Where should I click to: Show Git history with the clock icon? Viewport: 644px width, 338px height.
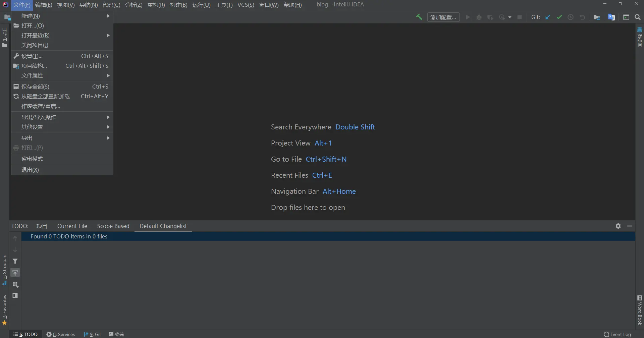point(571,17)
